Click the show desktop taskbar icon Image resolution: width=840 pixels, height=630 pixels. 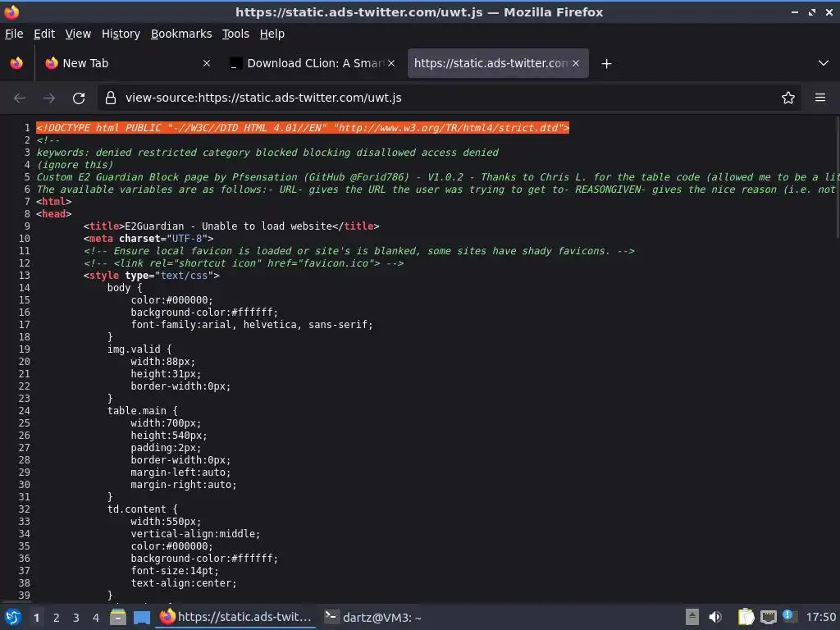coord(141,618)
